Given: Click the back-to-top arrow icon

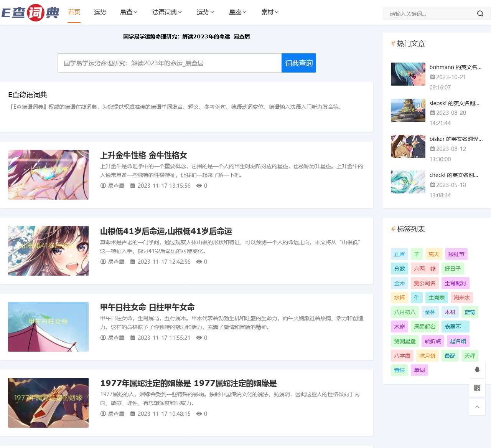Looking at the screenshot, I should click(477, 407).
